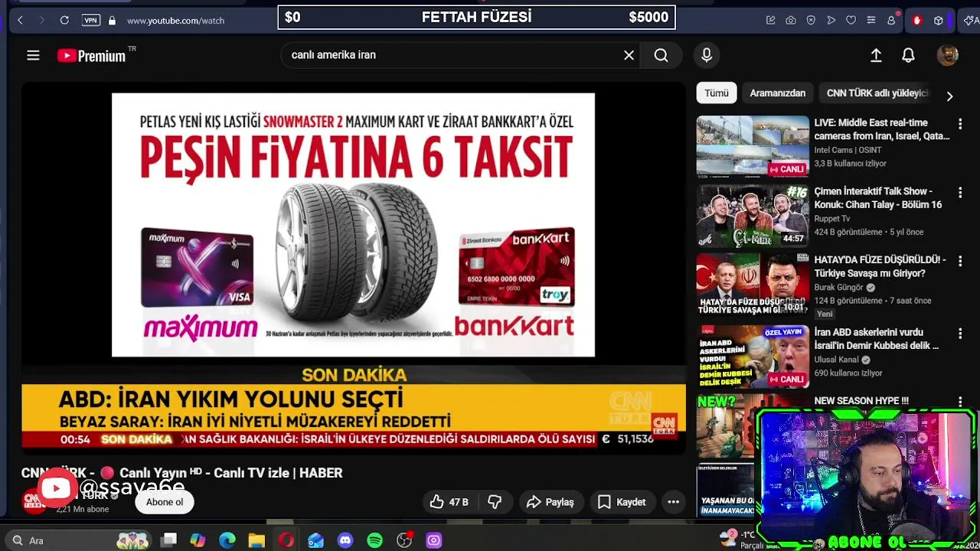Screen dimensions: 980x551
Task: Open options for 'İran ABD askerlerini vurdu'
Action: coord(960,333)
